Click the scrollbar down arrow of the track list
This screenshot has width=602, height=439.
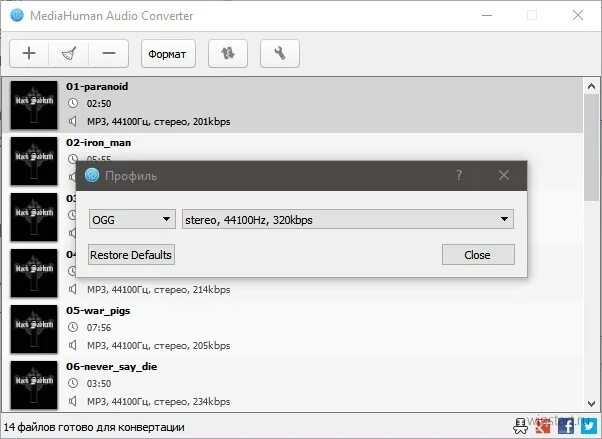tap(591, 403)
